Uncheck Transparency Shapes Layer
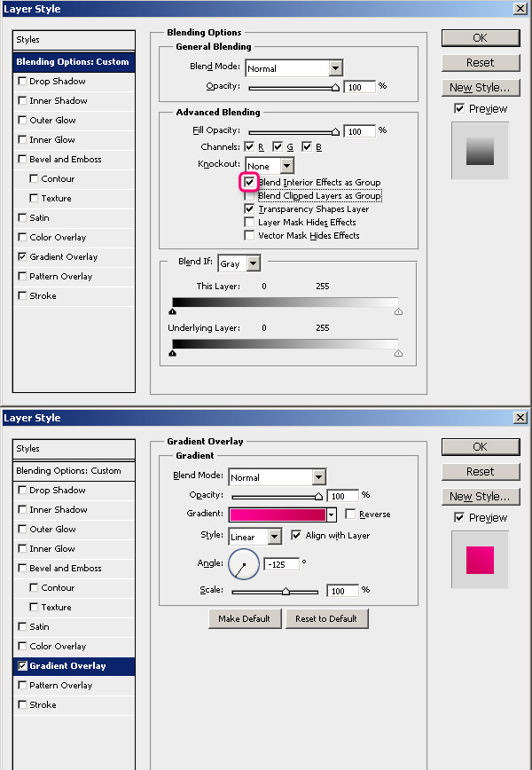Image resolution: width=532 pixels, height=770 pixels. click(x=249, y=208)
